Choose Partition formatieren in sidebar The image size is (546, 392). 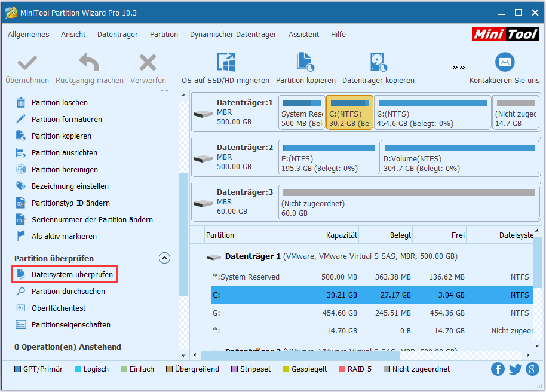(67, 119)
